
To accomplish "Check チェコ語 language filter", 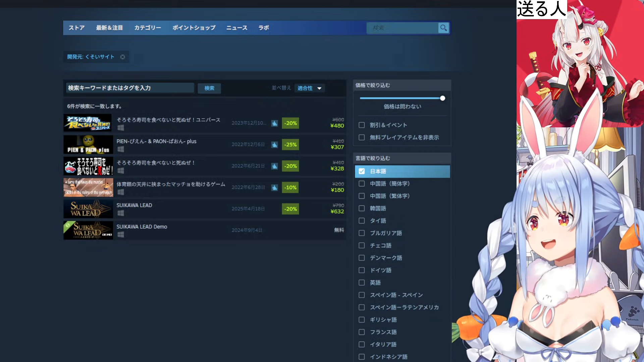I will click(x=362, y=246).
